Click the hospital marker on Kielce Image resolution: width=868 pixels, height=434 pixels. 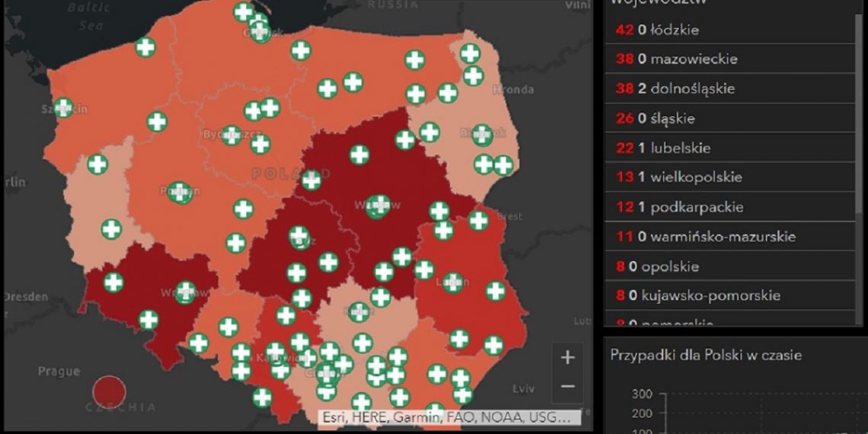click(359, 311)
